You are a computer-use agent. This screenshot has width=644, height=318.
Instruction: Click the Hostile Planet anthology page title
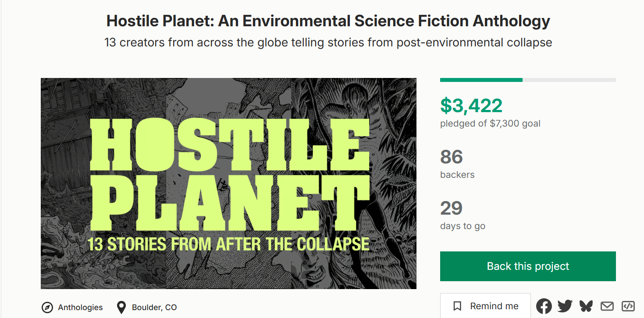point(328,21)
